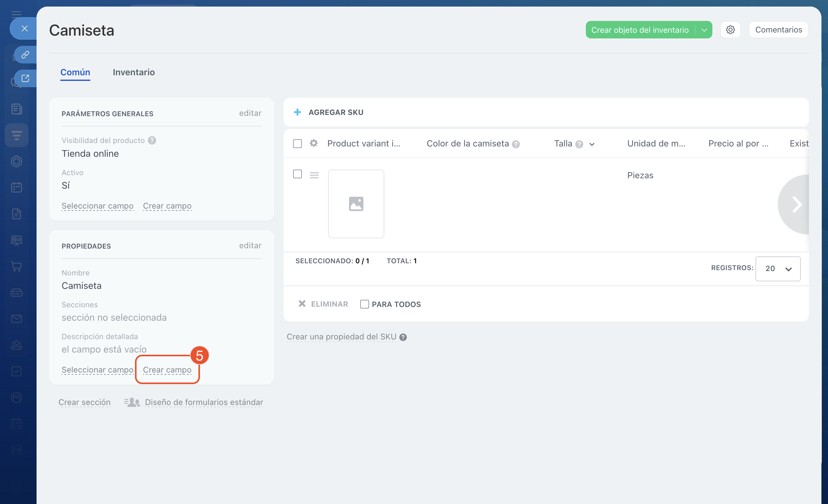
Task: Click Crear campo link in Propiedades
Action: click(x=167, y=370)
